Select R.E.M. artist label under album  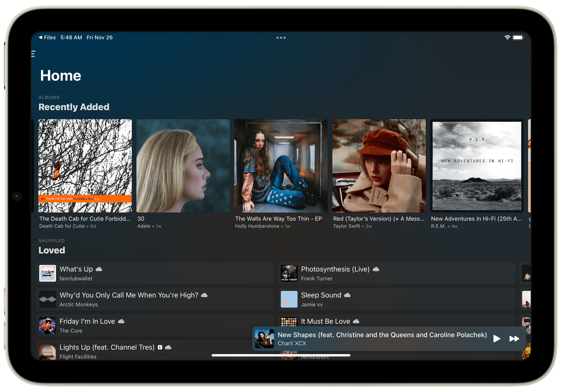tap(438, 226)
